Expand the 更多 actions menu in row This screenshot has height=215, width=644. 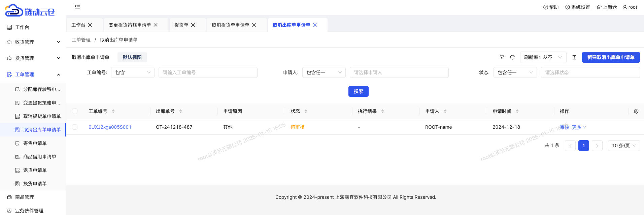579,127
